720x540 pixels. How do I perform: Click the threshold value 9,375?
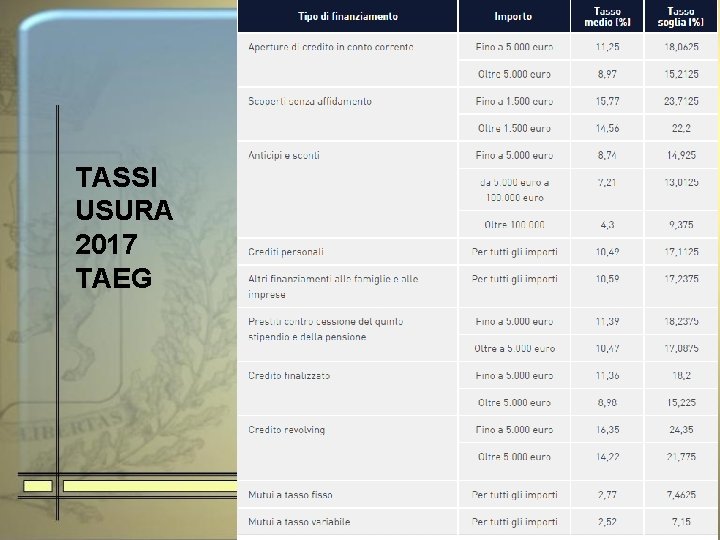pyautogui.click(x=681, y=225)
